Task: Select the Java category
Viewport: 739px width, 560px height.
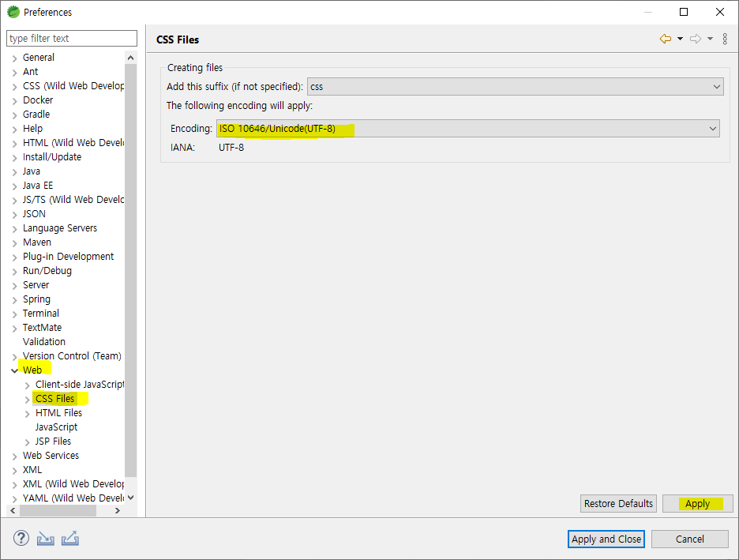Action: [32, 171]
